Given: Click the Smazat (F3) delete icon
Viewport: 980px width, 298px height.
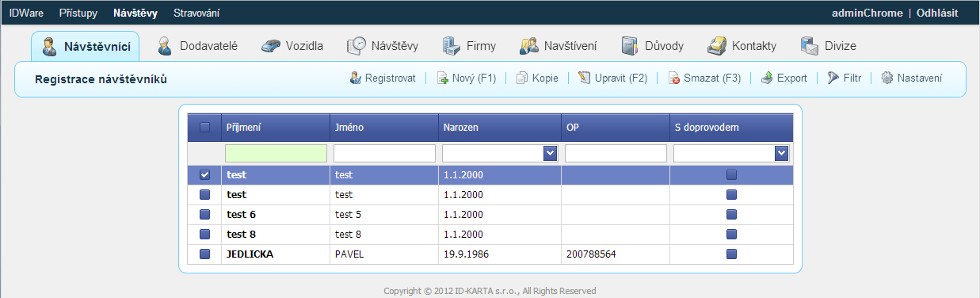Looking at the screenshot, I should click(674, 78).
